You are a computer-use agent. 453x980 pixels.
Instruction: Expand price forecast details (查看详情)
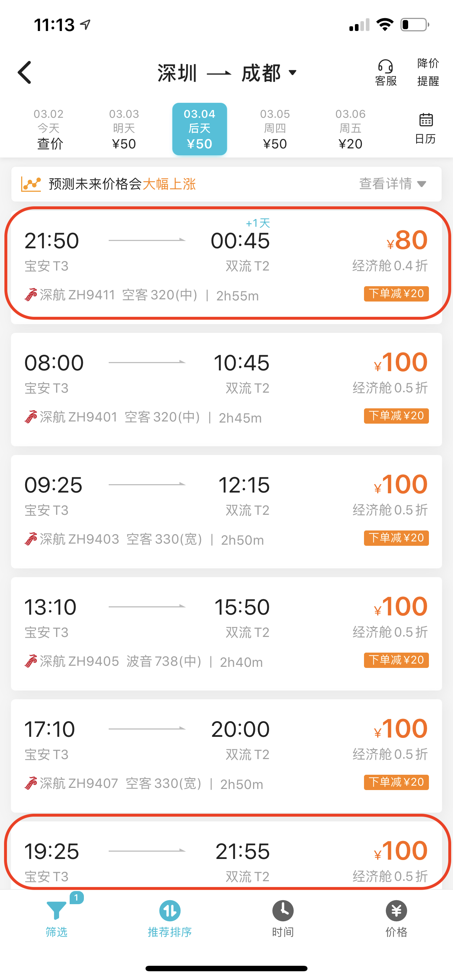(392, 184)
